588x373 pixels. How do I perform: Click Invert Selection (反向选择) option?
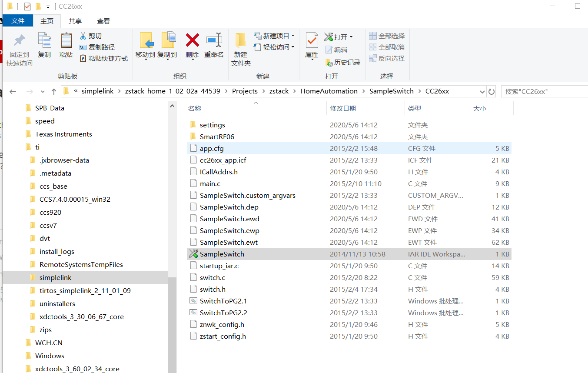[387, 58]
